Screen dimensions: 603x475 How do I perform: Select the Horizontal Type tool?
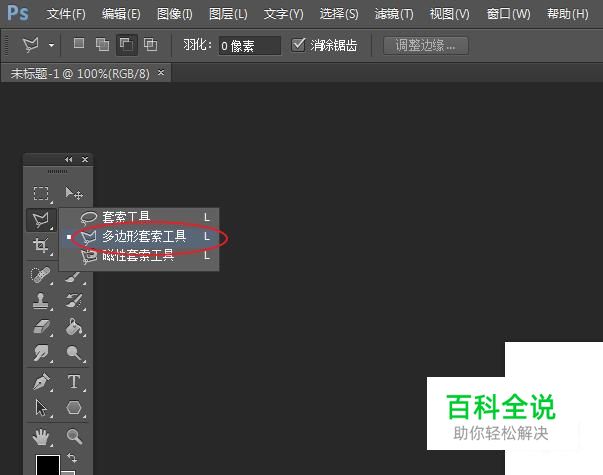click(73, 381)
